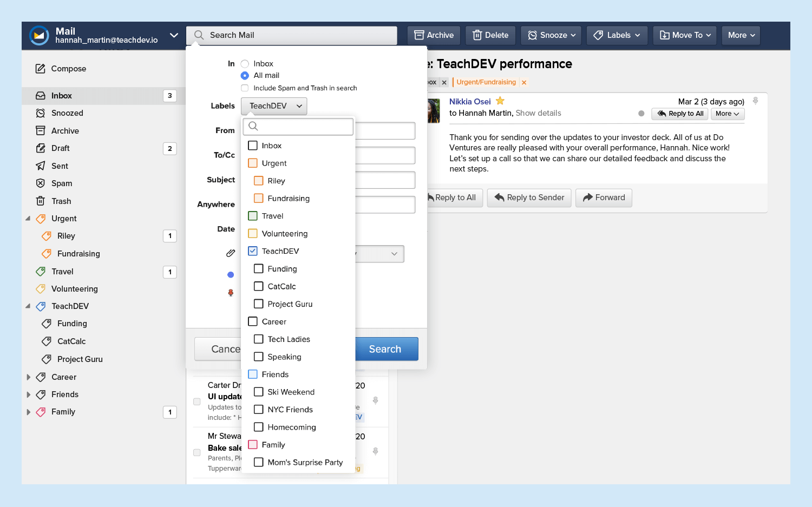
Task: Select the Inbox radio button
Action: pos(245,64)
